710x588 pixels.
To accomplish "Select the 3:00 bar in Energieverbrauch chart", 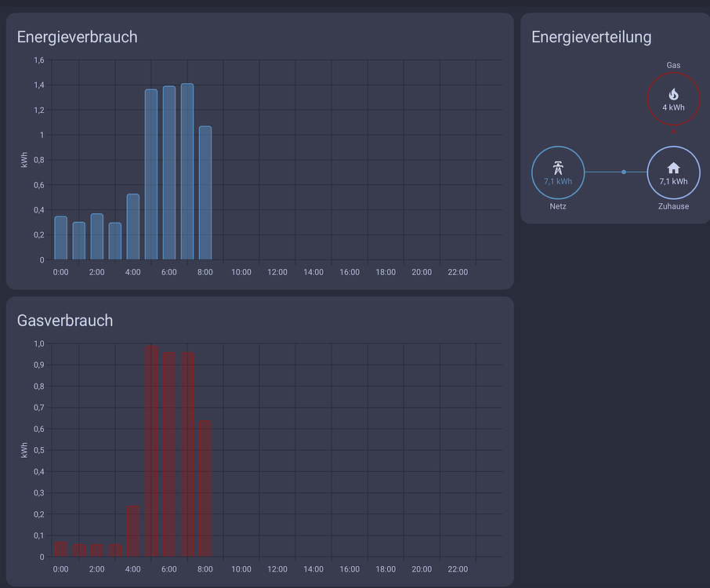I will [x=115, y=241].
